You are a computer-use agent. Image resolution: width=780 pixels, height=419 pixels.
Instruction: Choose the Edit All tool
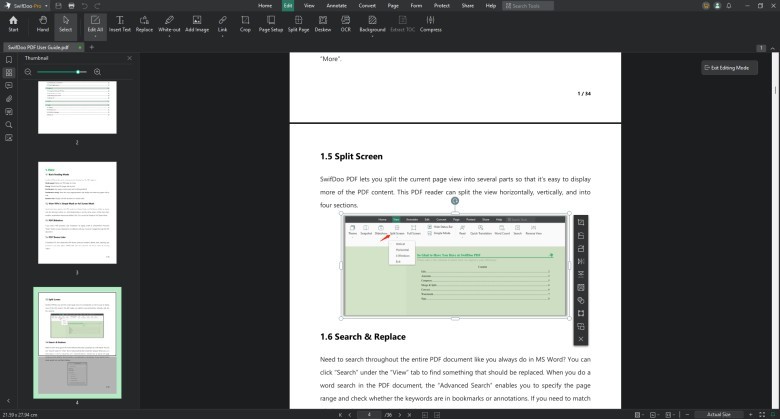point(95,23)
